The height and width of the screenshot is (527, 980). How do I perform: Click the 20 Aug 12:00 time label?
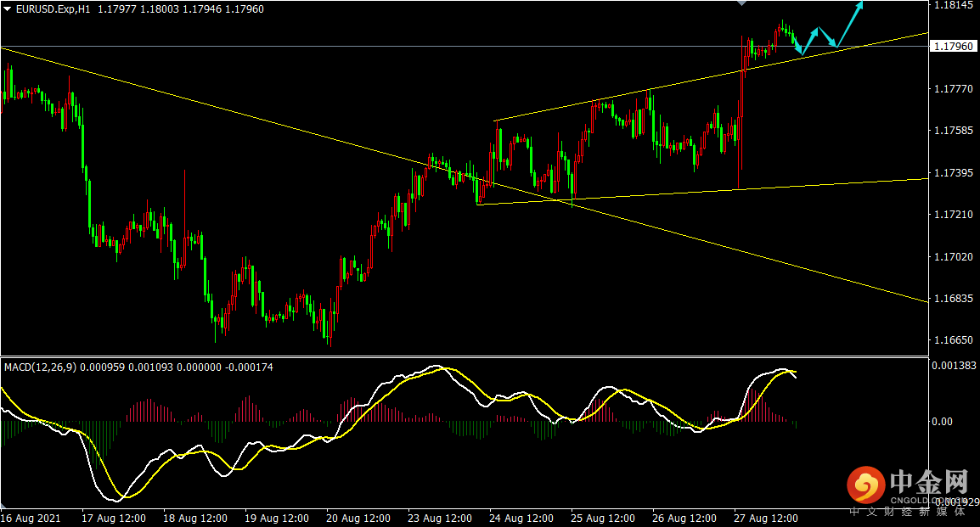click(358, 519)
